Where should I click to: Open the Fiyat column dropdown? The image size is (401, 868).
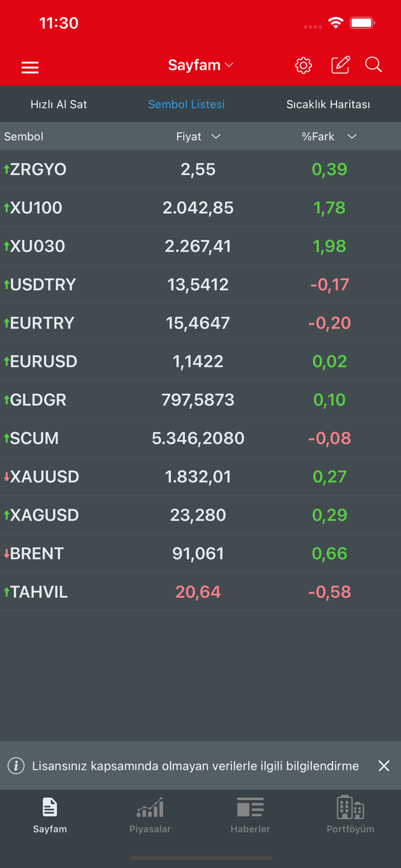[x=216, y=136]
